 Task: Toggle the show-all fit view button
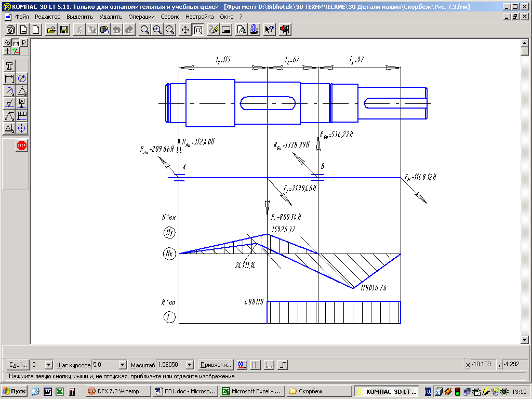(198, 30)
